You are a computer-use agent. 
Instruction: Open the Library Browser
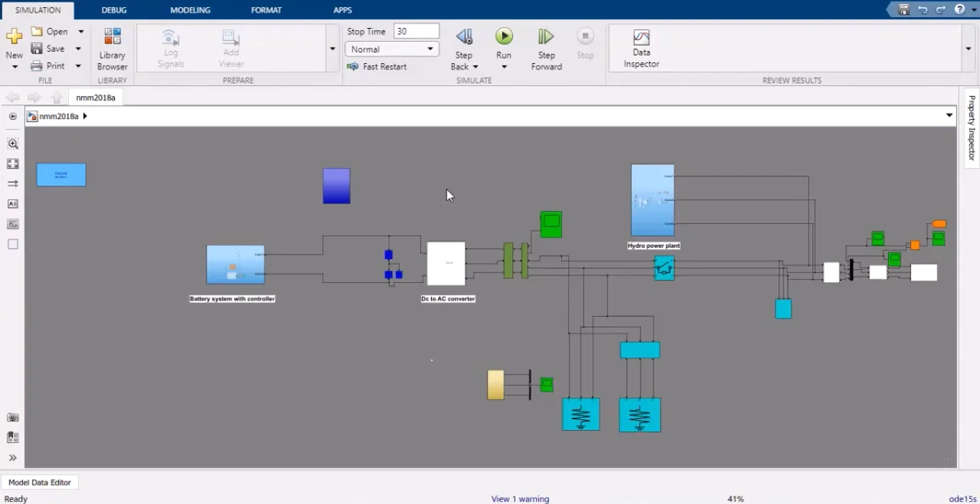click(x=112, y=49)
